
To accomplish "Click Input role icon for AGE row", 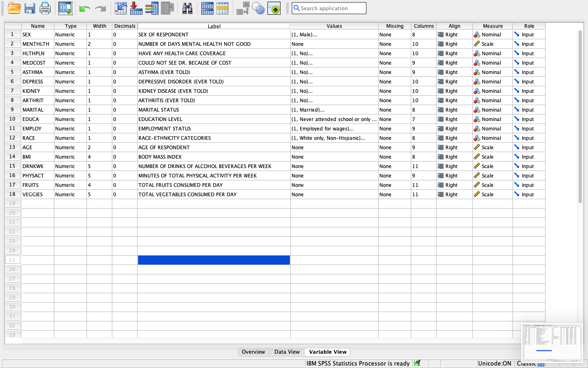I will point(517,147).
